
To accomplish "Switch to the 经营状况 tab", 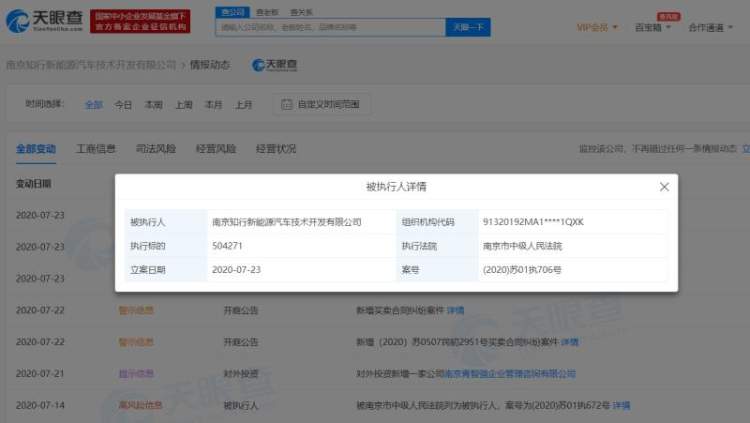I will (x=276, y=149).
